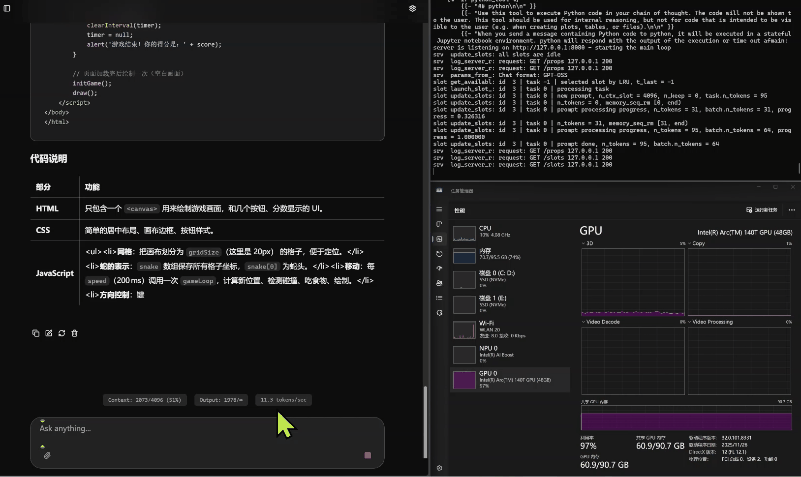Edit the assistant message
This screenshot has height=477, width=801.
coord(49,333)
